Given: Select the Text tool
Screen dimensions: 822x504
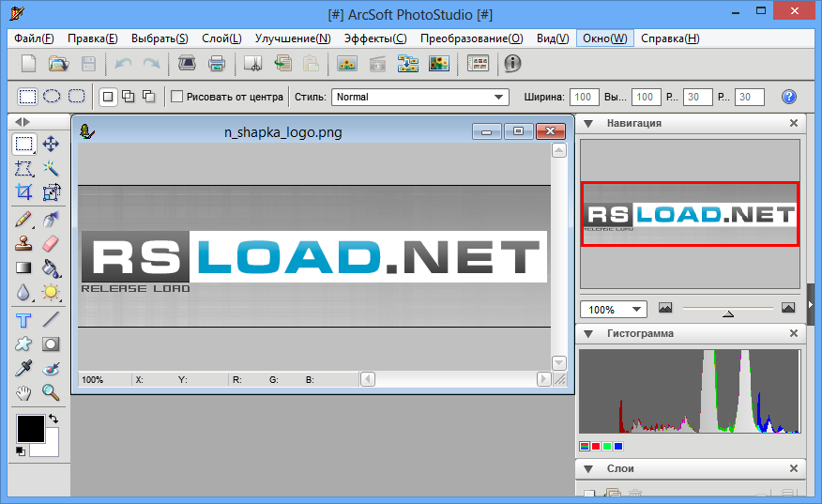Looking at the screenshot, I should coord(23,319).
